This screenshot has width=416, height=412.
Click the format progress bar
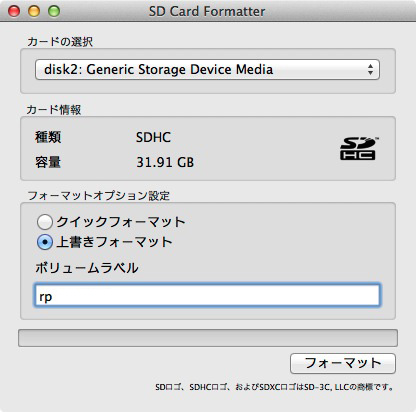[208, 338]
